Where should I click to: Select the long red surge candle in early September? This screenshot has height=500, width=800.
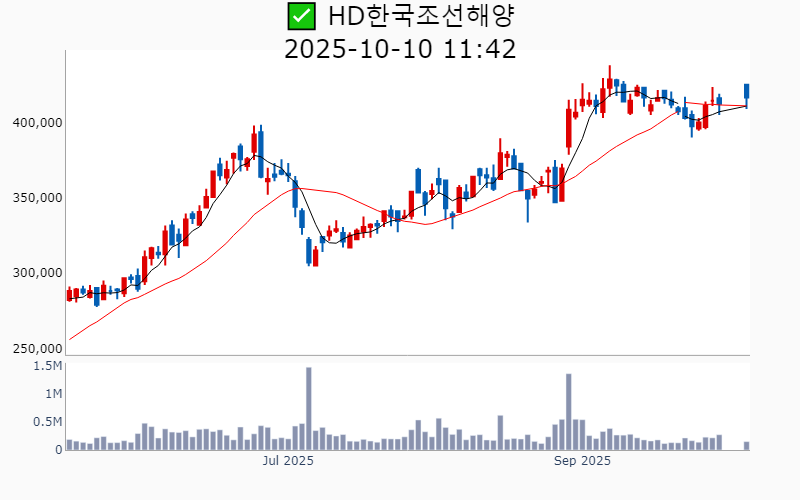tap(568, 126)
